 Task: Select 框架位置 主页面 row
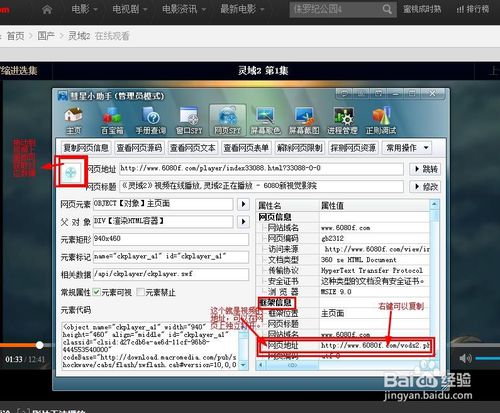(343, 313)
